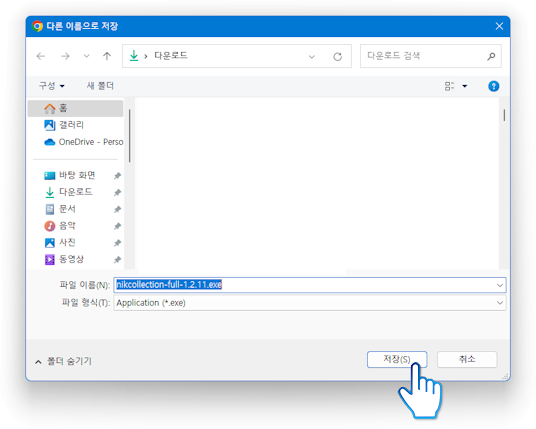Open the 파일 형식 Application (*.exe) dropdown
The height and width of the screenshot is (429, 536).
pyautogui.click(x=310, y=303)
